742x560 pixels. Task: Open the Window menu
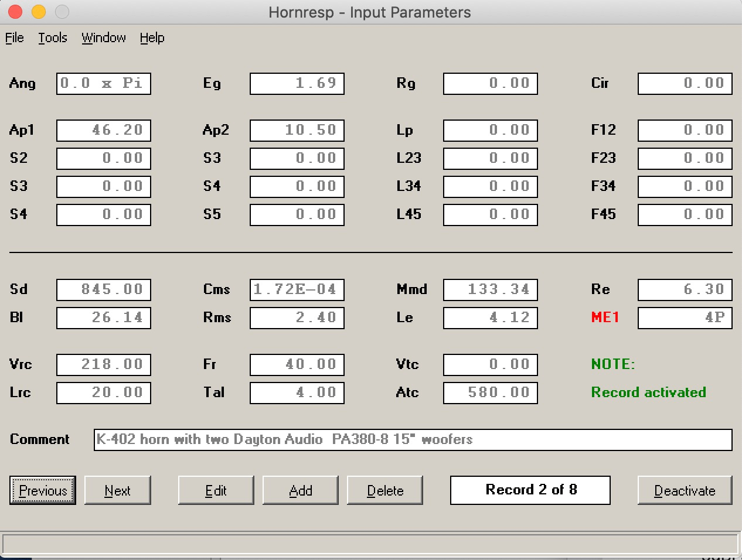(104, 37)
